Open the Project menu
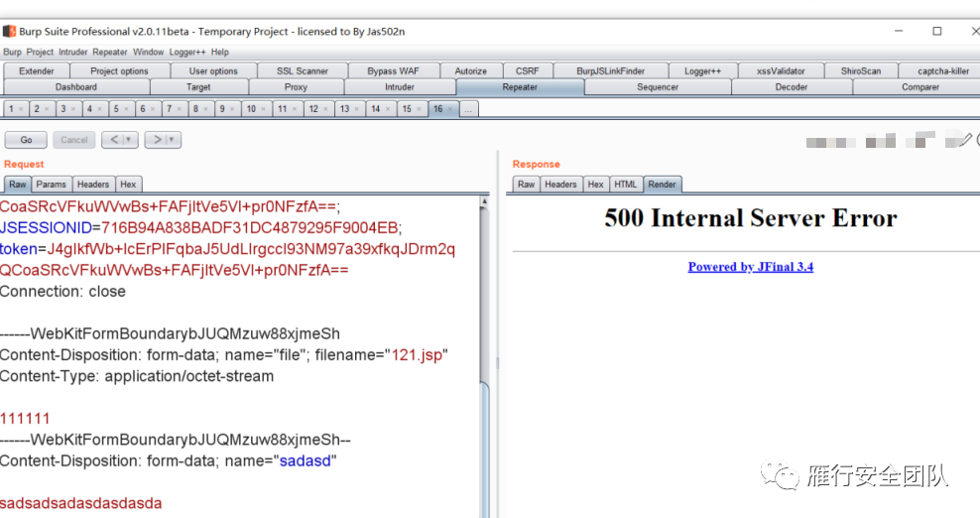The image size is (980, 518). click(40, 52)
